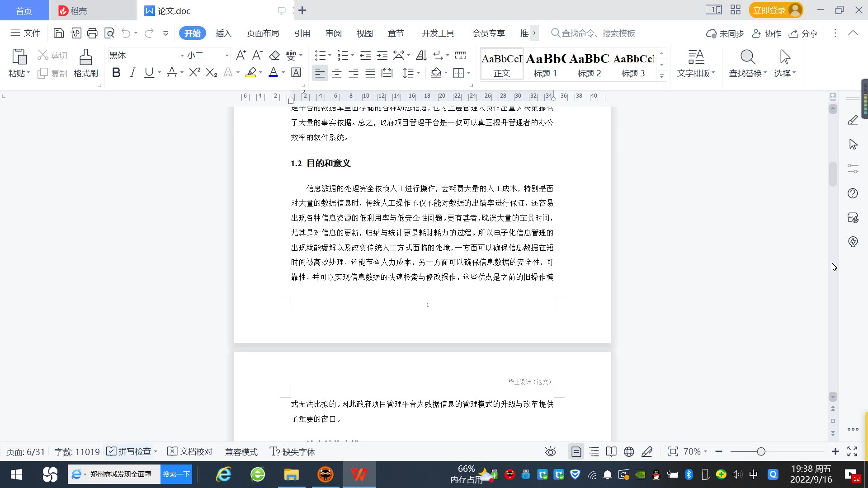The width and height of the screenshot is (868, 488).
Task: Open the 插入 (Insert) ribbon tab
Action: [x=223, y=33]
